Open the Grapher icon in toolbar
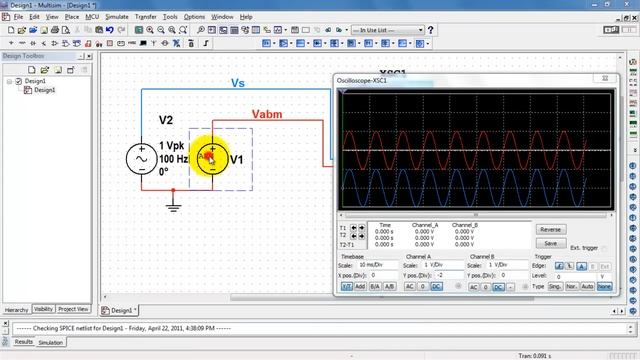 tap(278, 30)
